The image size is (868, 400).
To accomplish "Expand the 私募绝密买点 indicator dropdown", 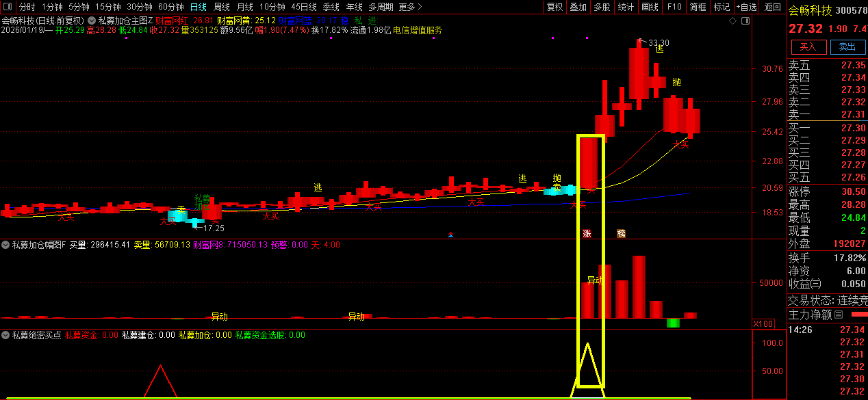I will pyautogui.click(x=5, y=335).
